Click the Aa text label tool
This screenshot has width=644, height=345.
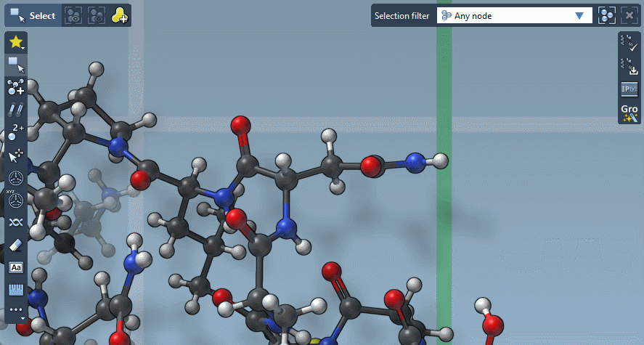click(x=16, y=267)
